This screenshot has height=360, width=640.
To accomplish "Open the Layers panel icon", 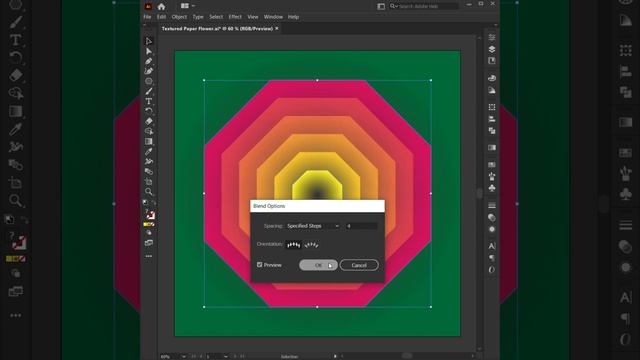I will tap(492, 49).
